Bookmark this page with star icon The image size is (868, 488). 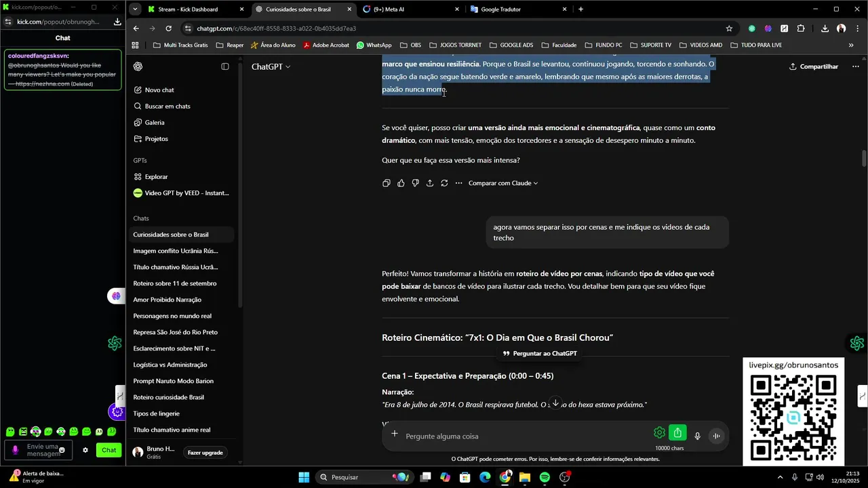tap(729, 28)
